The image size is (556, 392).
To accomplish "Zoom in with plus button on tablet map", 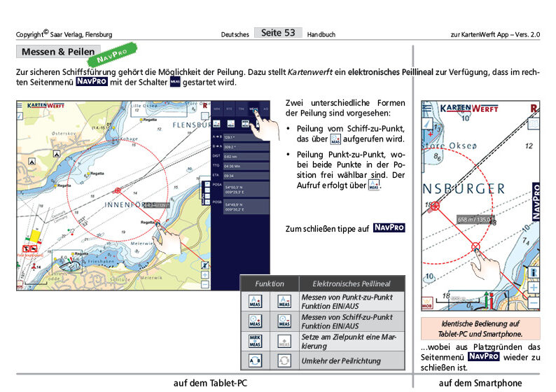I will [x=205, y=275].
